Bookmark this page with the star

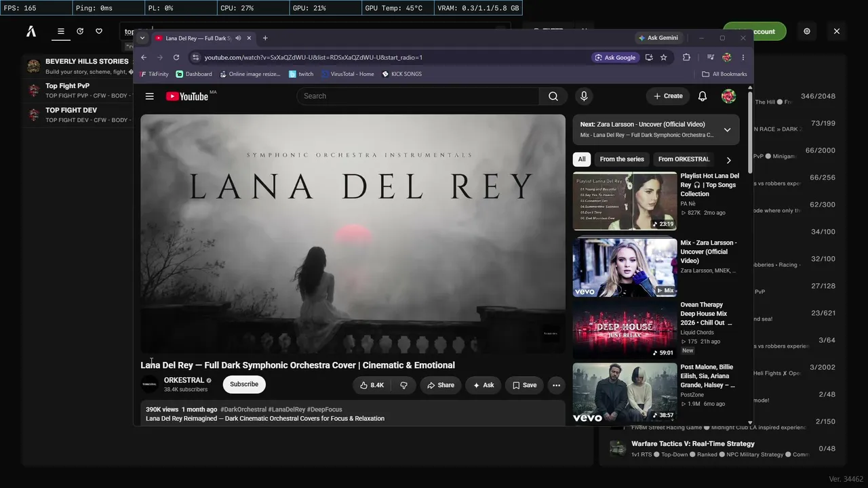point(664,58)
